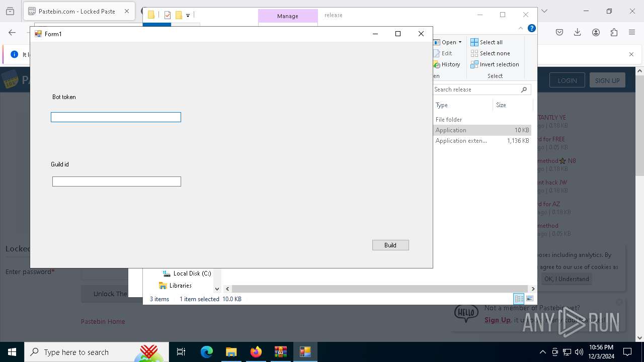The height and width of the screenshot is (362, 644).
Task: Open the Firefox list all tabs dropdown
Action: click(544, 11)
